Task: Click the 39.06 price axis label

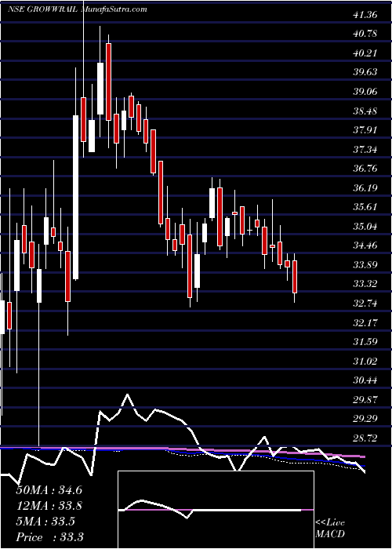Action: (365, 92)
